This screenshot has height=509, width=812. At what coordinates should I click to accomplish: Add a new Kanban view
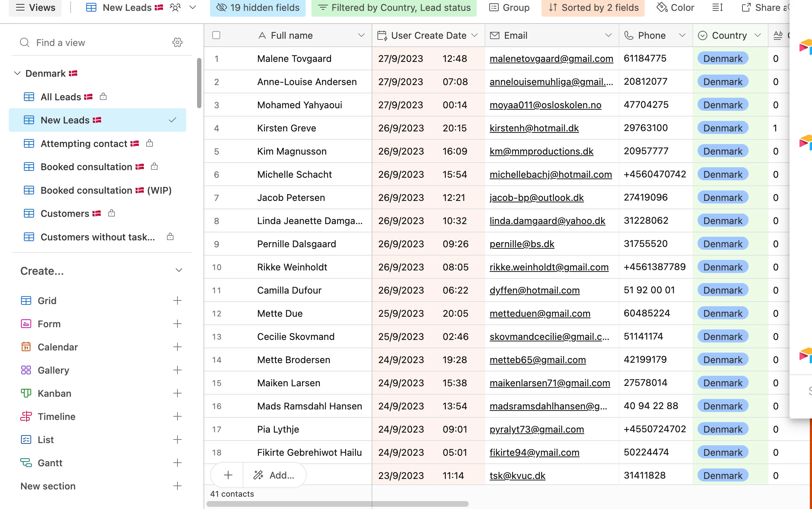pos(177,393)
